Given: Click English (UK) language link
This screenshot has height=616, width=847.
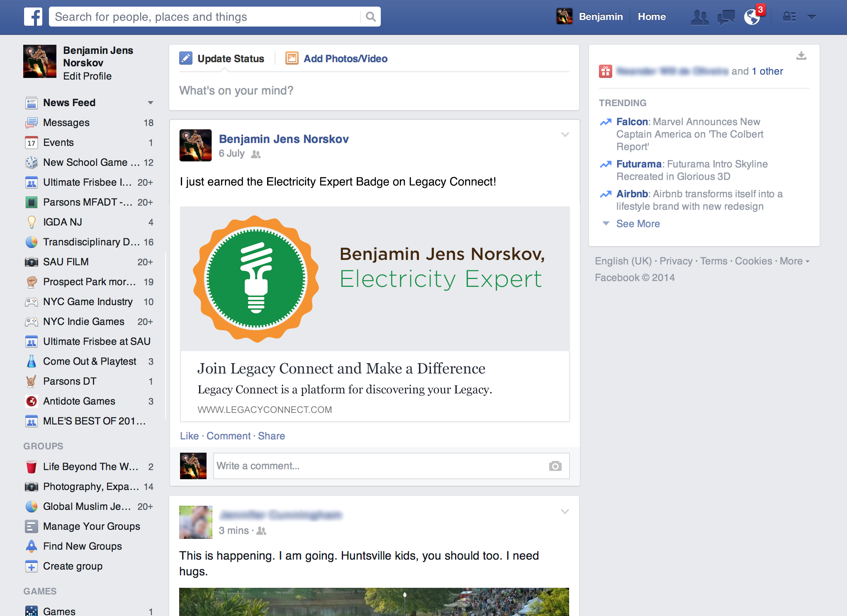Looking at the screenshot, I should pos(623,261).
